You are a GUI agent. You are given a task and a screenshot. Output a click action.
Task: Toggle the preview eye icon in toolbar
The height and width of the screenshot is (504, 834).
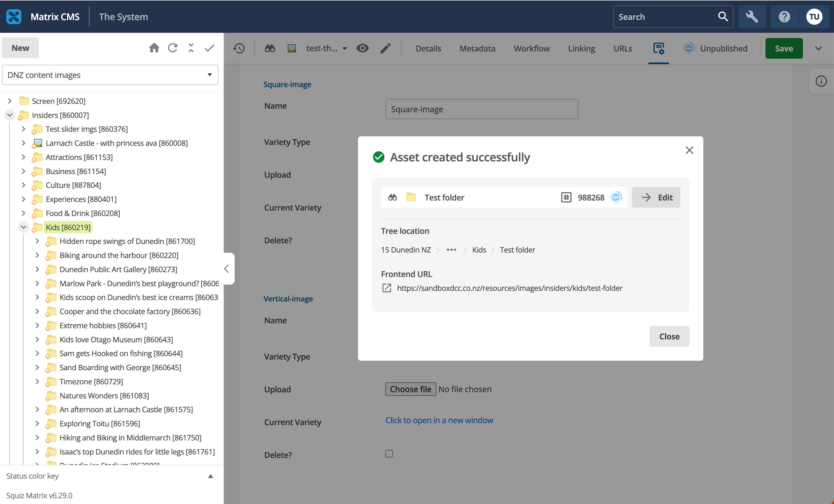(x=362, y=48)
